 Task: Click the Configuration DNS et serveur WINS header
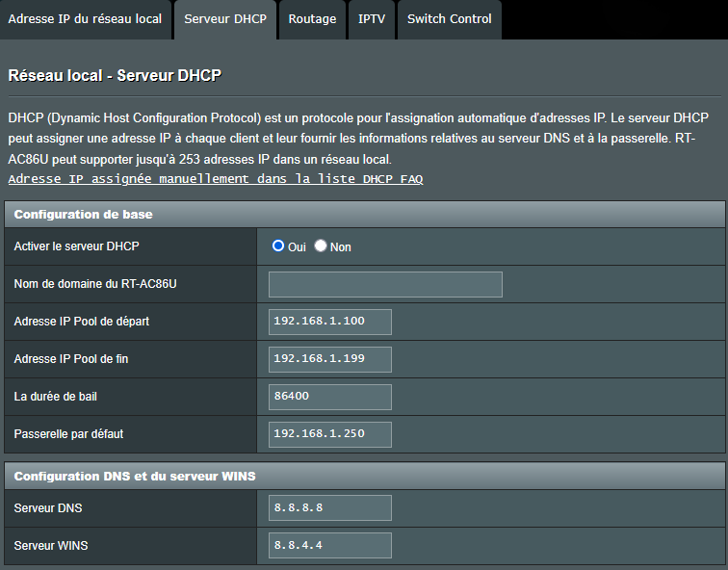[x=134, y=476]
